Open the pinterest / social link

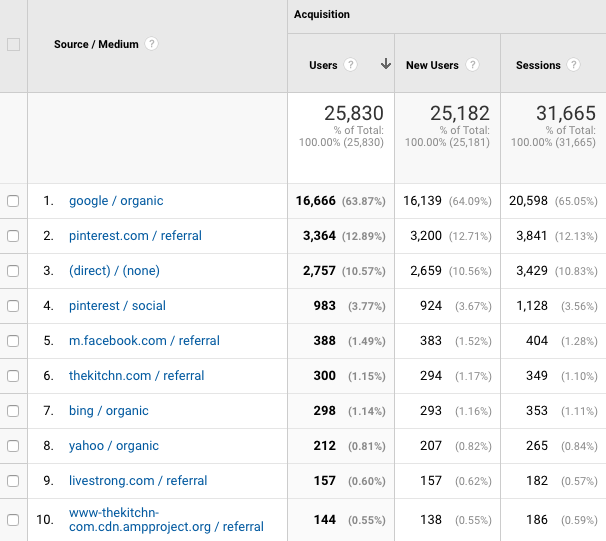coord(117,306)
